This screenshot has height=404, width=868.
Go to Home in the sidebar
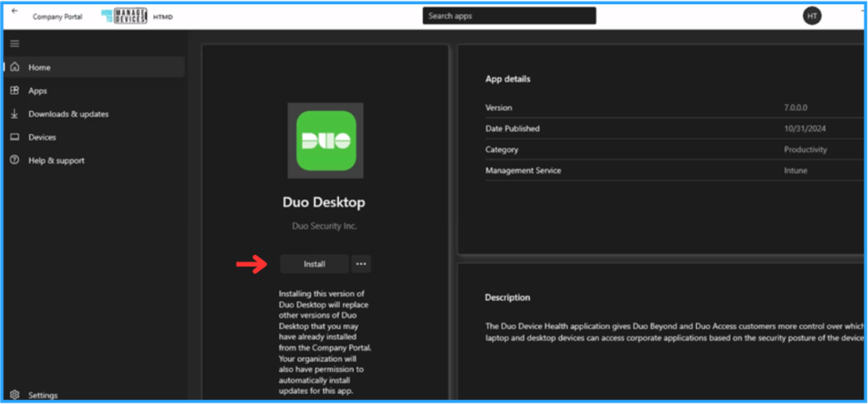click(94, 67)
